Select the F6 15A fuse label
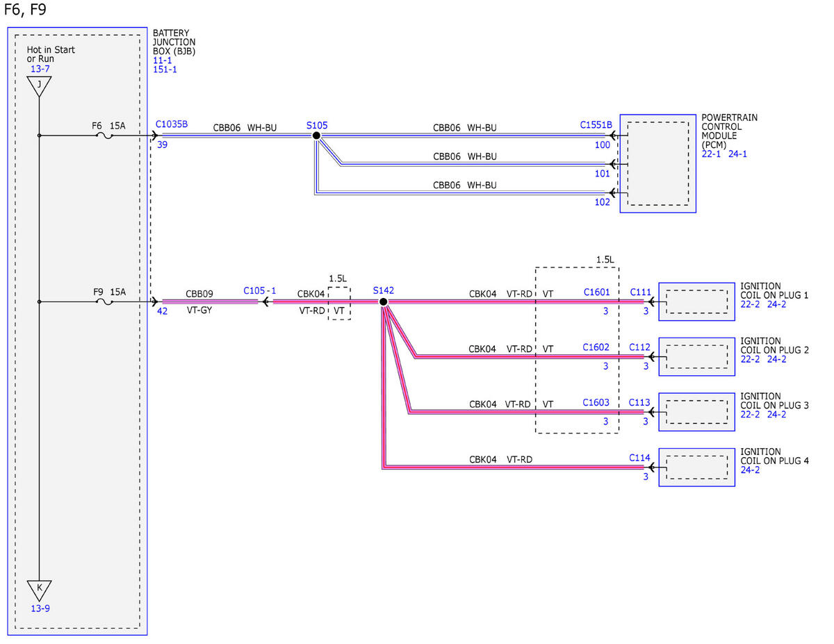This screenshot has height=644, width=834. [109, 126]
